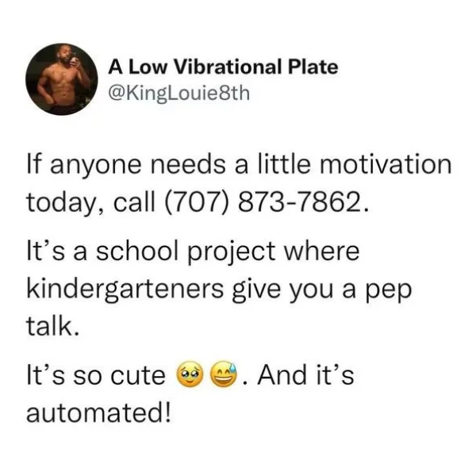Click the word automated! at the end
Screen dimensions: 476x476
pos(98,413)
